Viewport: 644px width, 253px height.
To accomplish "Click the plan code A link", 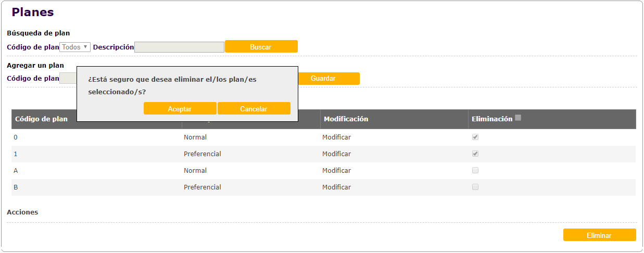I will click(16, 171).
